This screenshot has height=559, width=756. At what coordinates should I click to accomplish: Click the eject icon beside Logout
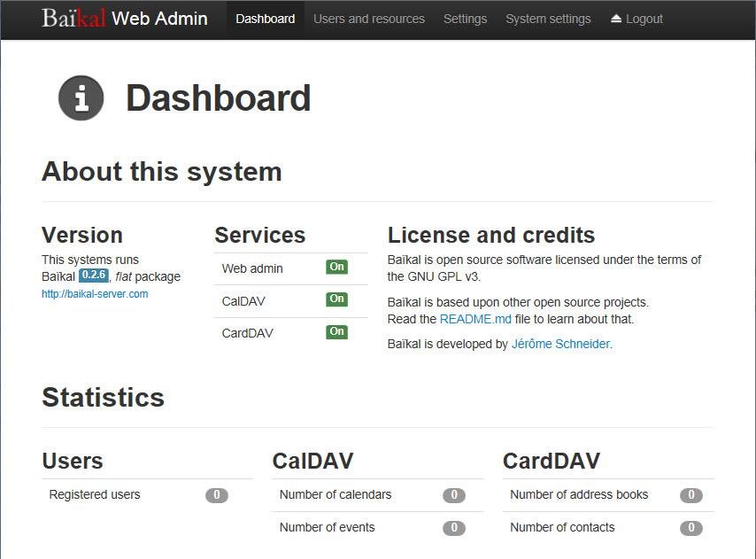point(616,19)
